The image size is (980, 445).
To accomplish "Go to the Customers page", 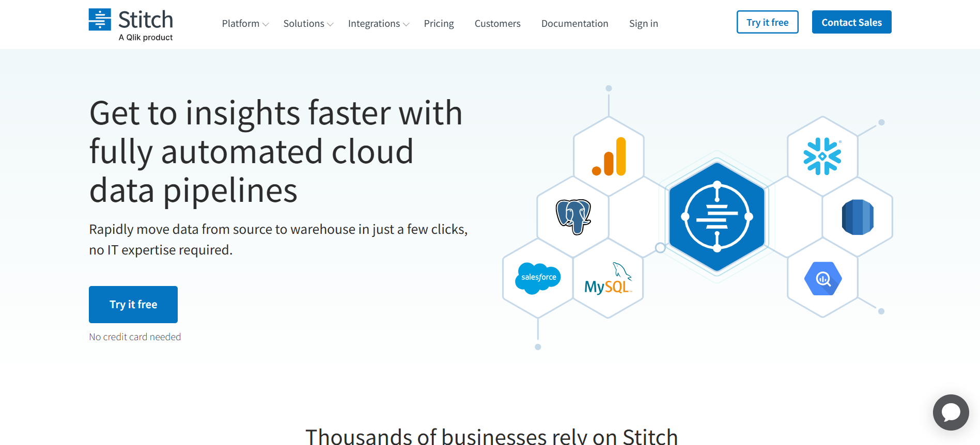I will pos(497,24).
